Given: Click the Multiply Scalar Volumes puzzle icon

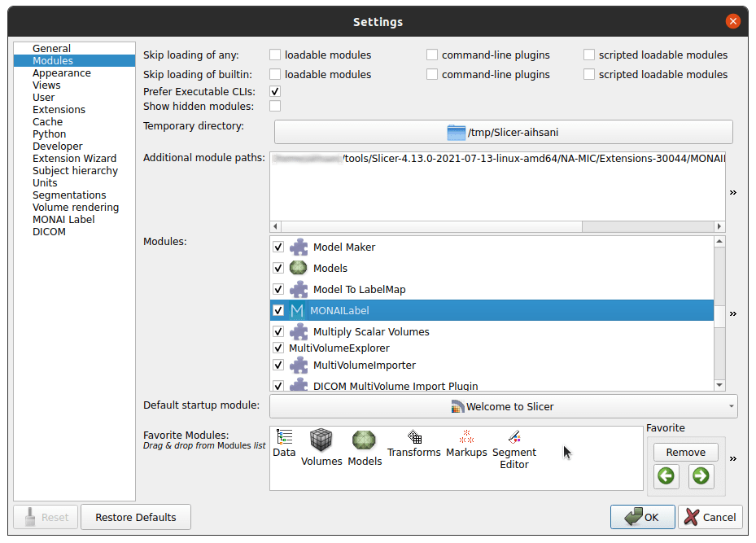Looking at the screenshot, I should (x=299, y=332).
